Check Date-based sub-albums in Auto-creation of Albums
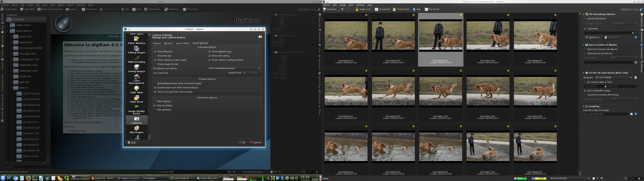The height and width of the screenshot is (181, 644). [x=585, y=53]
